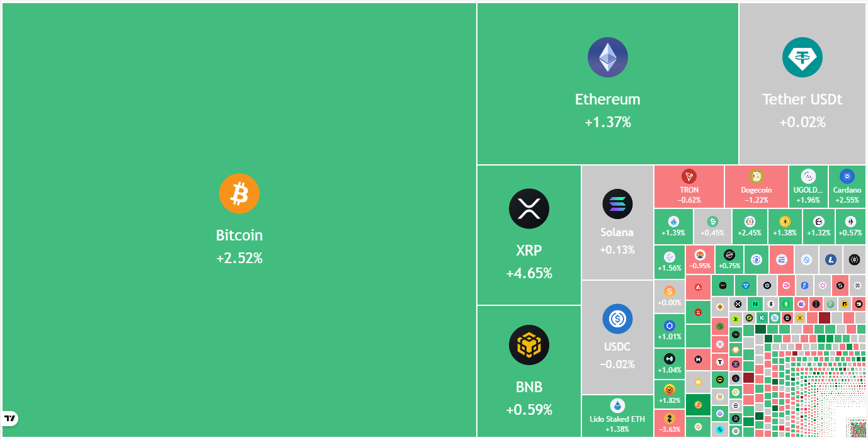Image resolution: width=868 pixels, height=440 pixels.
Task: Click the BNB logo icon
Action: 529,345
